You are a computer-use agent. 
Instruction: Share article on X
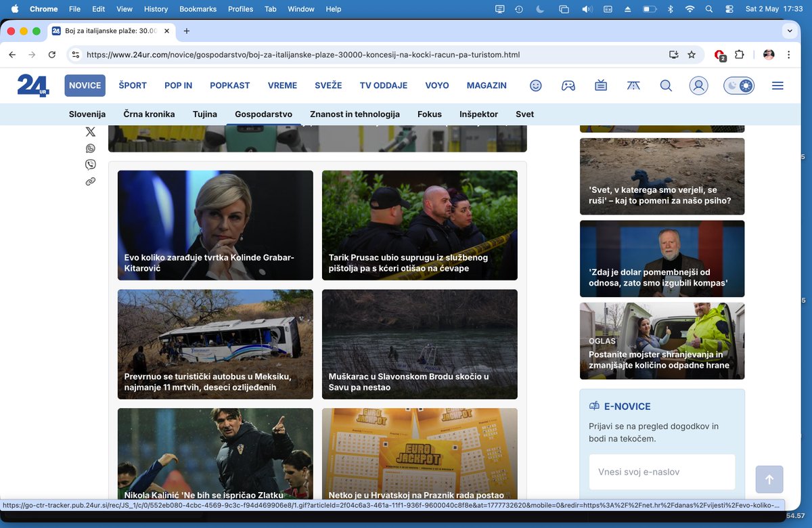(91, 132)
